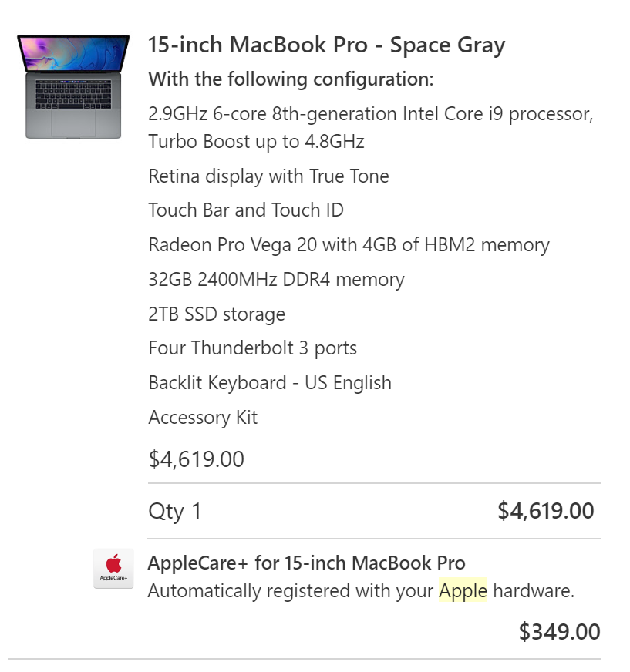630x672 pixels.
Task: Click the Qty 1 quantity label
Action: coord(175,511)
